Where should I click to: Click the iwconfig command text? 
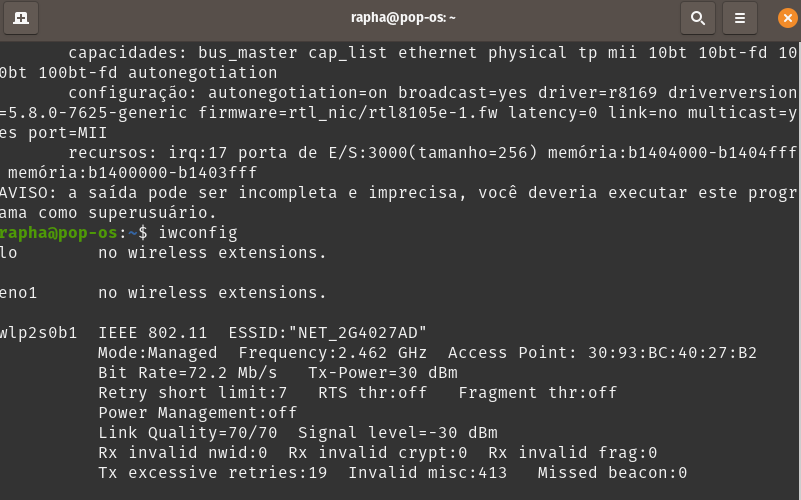(x=198, y=233)
